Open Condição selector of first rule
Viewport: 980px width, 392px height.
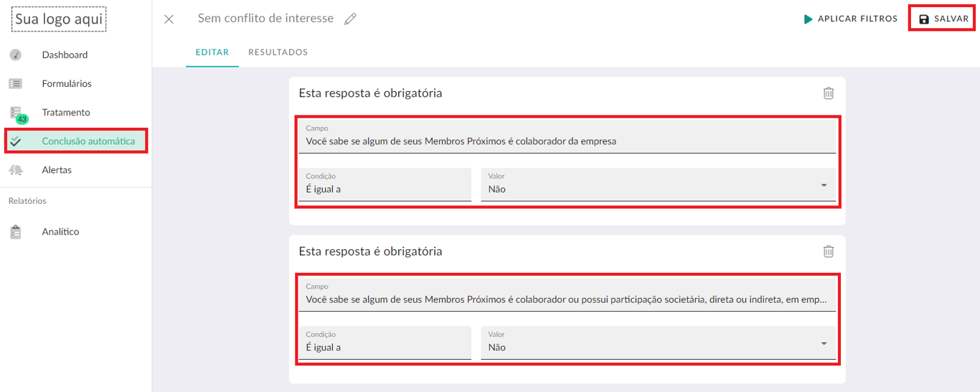(385, 185)
